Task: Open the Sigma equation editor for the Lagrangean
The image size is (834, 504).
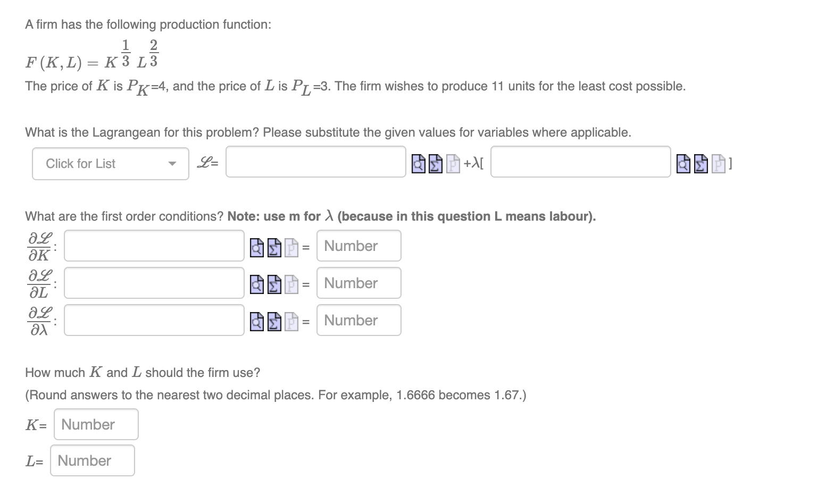Action: click(435, 164)
